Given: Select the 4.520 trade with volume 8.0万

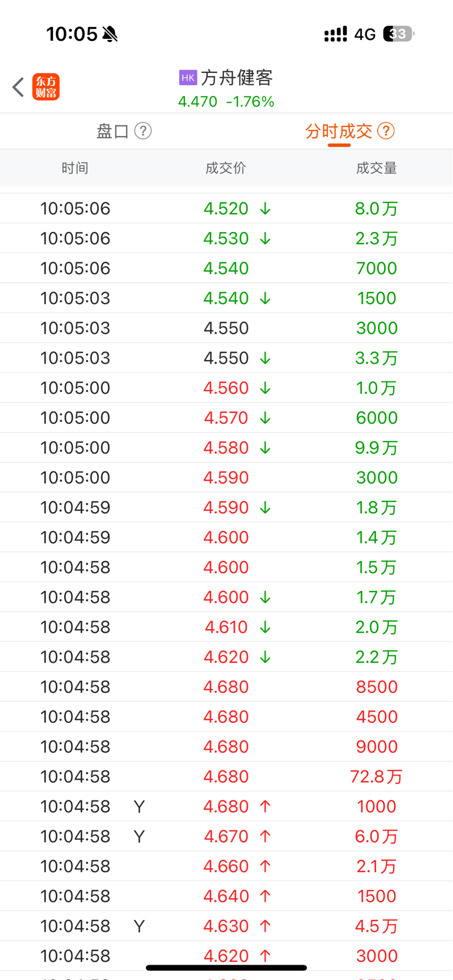Looking at the screenshot, I should [x=226, y=208].
